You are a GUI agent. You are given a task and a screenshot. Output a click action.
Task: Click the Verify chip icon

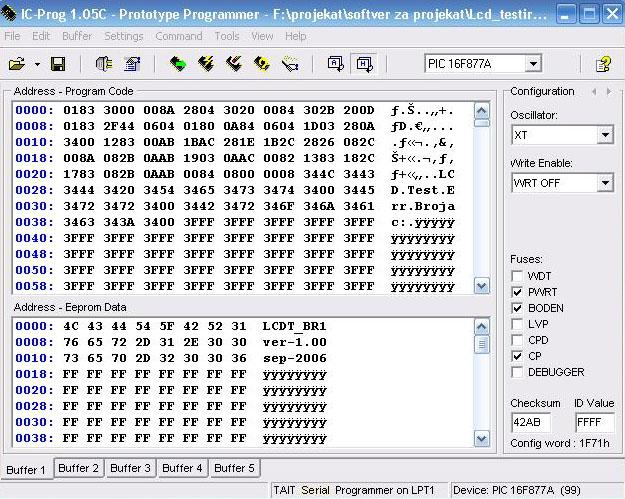(x=290, y=64)
